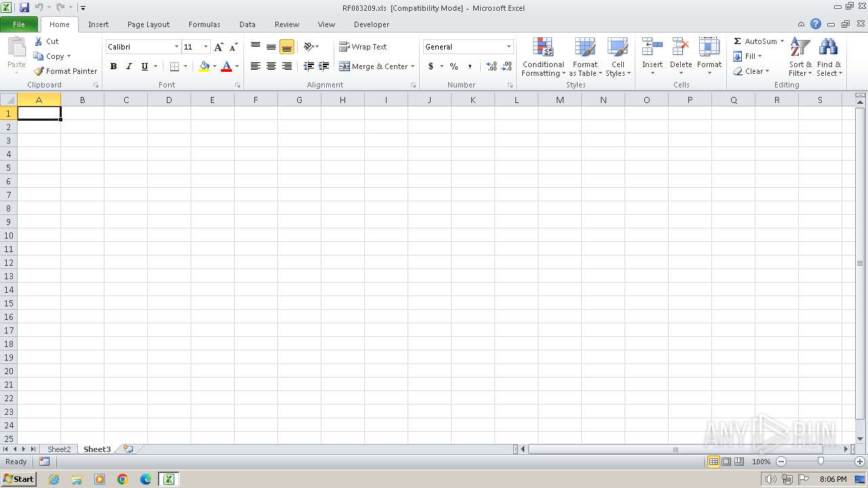Click the Format cells button
The width and height of the screenshot is (868, 488).
pos(709,56)
